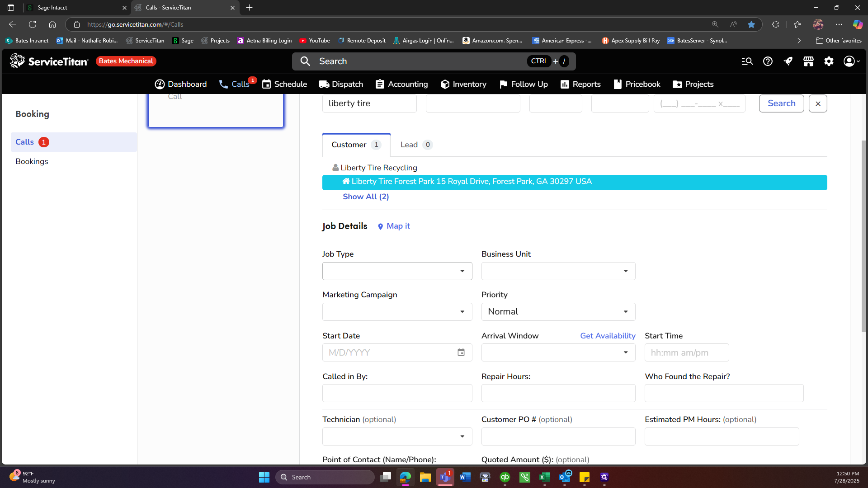Click the Map it pin link

394,226
